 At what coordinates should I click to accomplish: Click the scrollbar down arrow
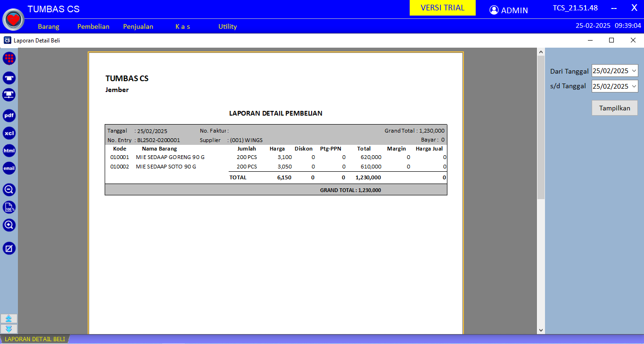coord(541,330)
